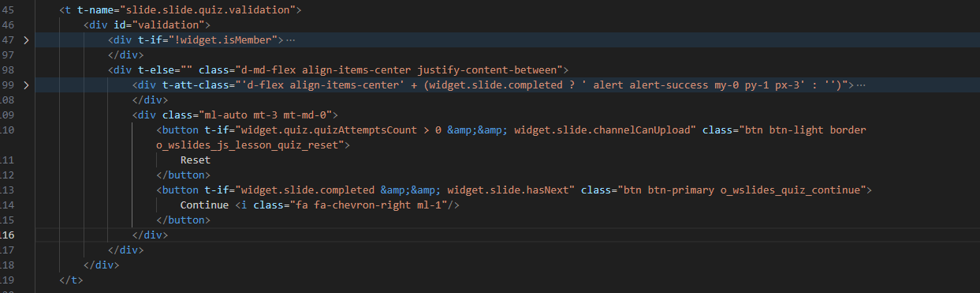Click the highlighted line number 16

click(8, 235)
